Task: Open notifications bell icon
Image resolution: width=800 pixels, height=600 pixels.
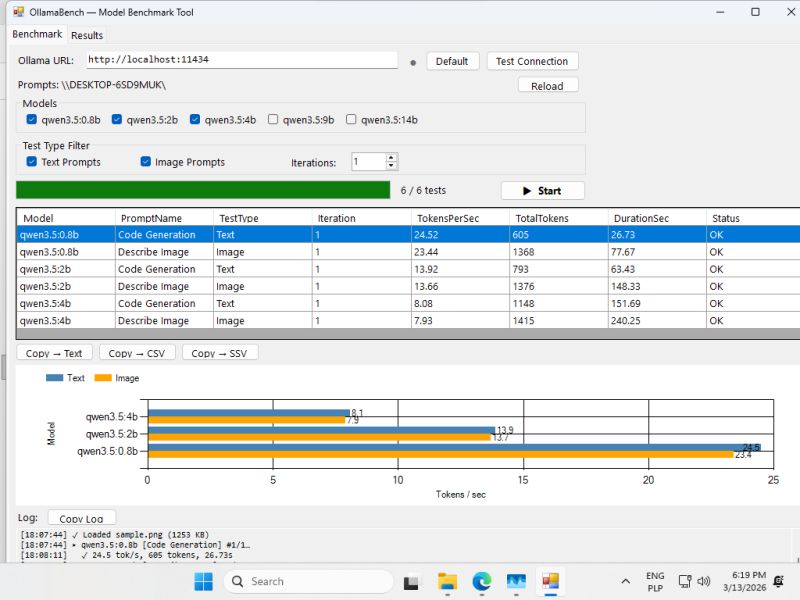Action: (779, 581)
